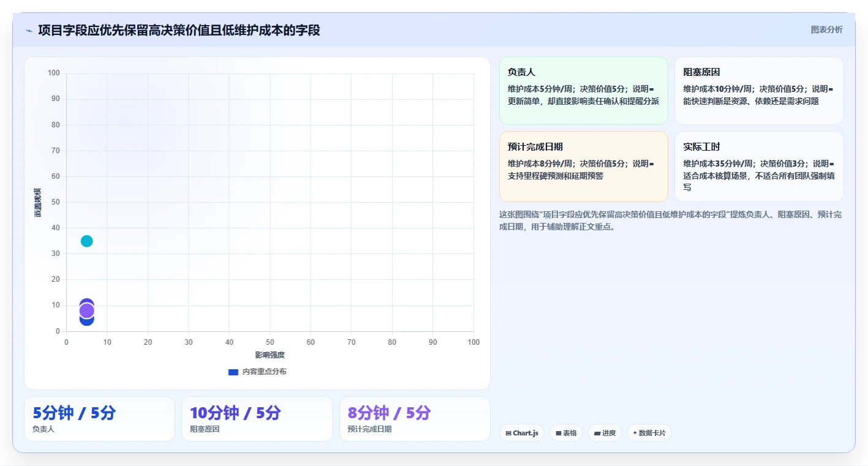The width and height of the screenshot is (868, 466).
Task: Open the 负责人 info card
Action: coord(584,91)
